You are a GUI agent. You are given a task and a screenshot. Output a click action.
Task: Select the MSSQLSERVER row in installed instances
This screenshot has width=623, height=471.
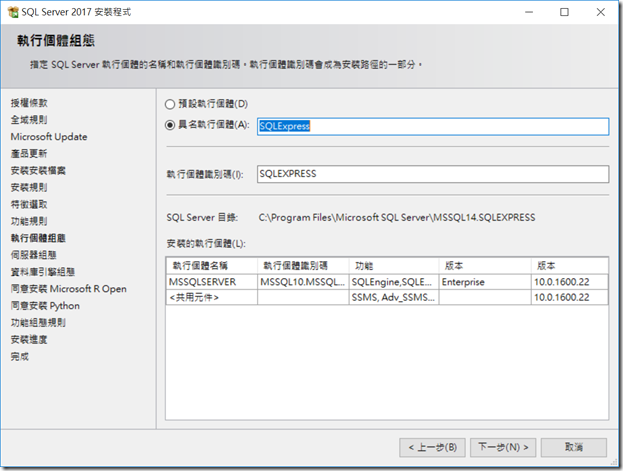[387, 282]
